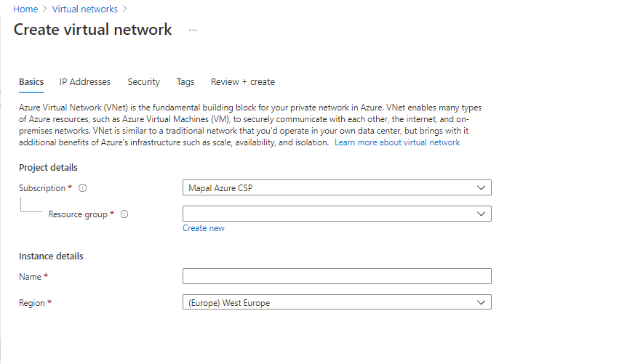The width and height of the screenshot is (619, 364).
Task: Click the Region field label
Action: click(x=32, y=302)
